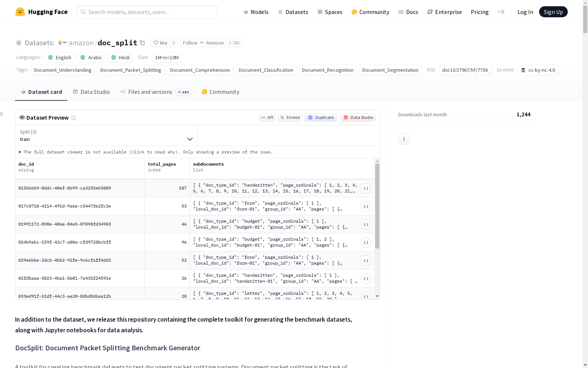588x368 pixels.
Task: Click the Document_Classification tag
Action: [x=266, y=70]
